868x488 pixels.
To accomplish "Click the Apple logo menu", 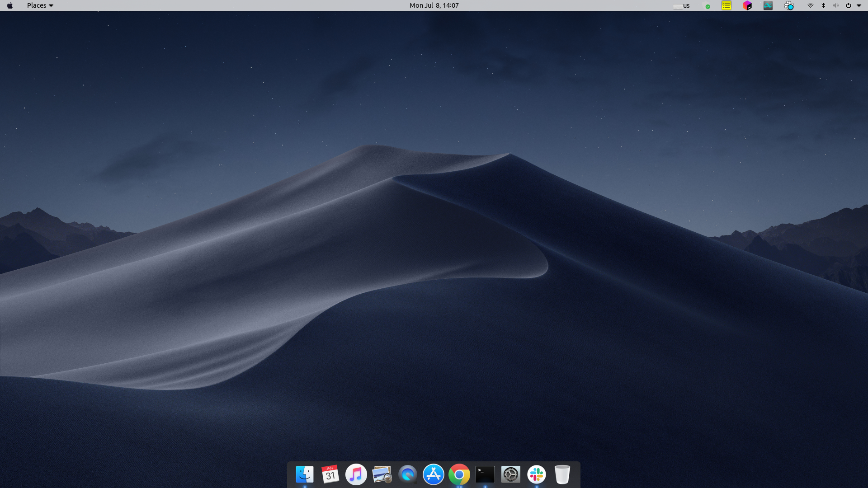I will pyautogui.click(x=10, y=5).
